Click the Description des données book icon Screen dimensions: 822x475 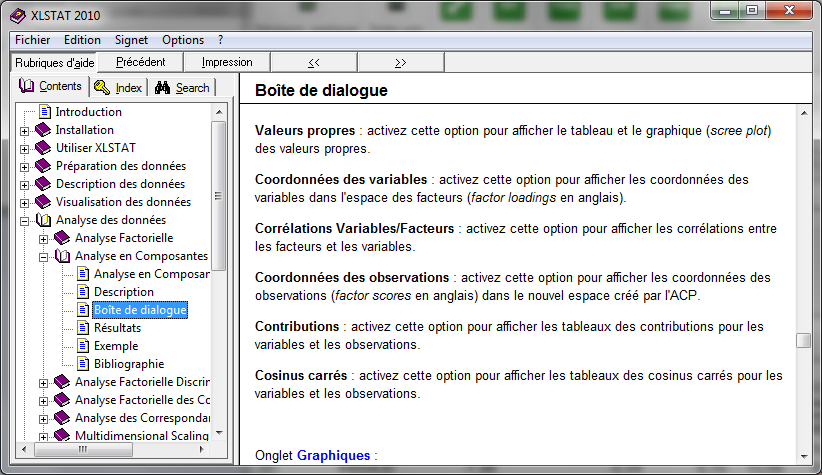pos(43,184)
